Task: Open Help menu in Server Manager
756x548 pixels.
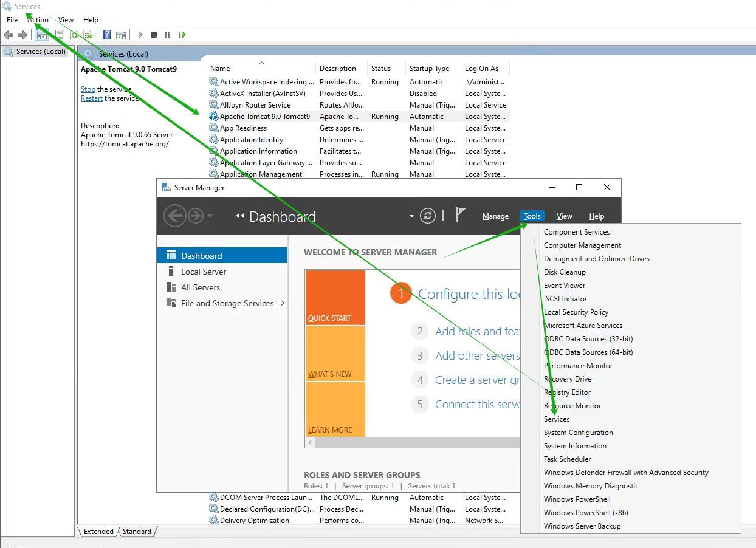Action: (x=597, y=216)
